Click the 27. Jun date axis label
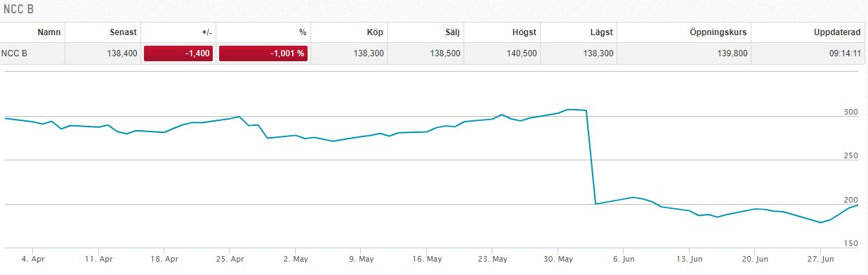The image size is (868, 275). [820, 259]
